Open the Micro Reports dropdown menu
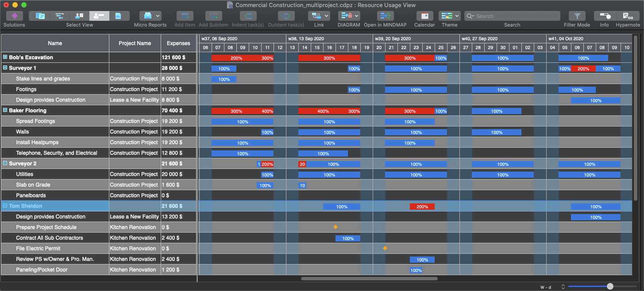Screen dimensions: 644x291 tap(150, 16)
